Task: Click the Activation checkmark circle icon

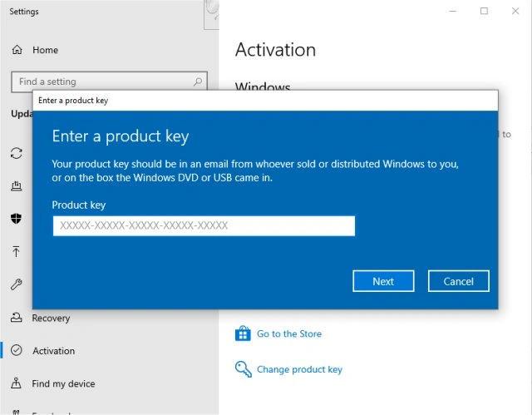Action: click(17, 350)
